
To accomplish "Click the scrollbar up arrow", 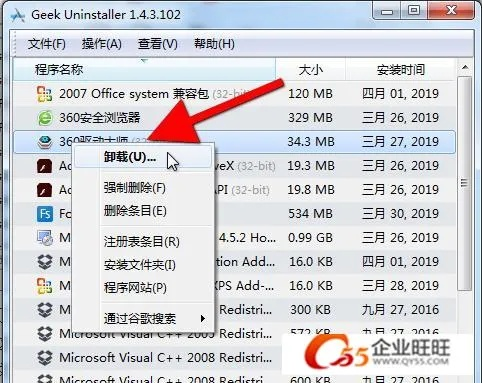I will pyautogui.click(x=465, y=68).
